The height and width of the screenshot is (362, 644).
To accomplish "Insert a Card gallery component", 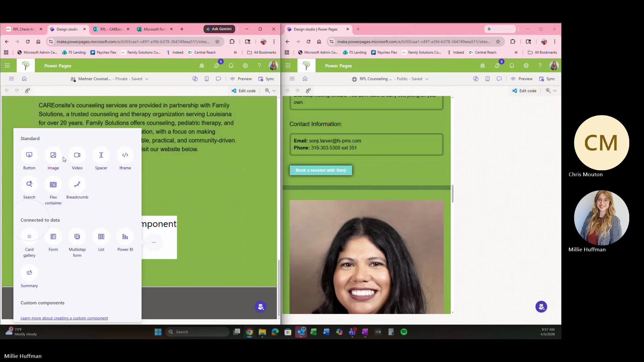I will (29, 244).
